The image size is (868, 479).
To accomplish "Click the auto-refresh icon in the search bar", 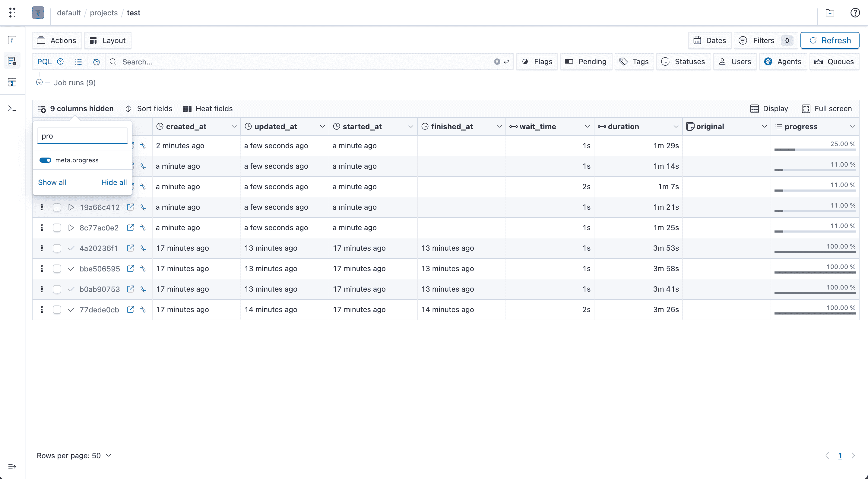I will pos(97,62).
